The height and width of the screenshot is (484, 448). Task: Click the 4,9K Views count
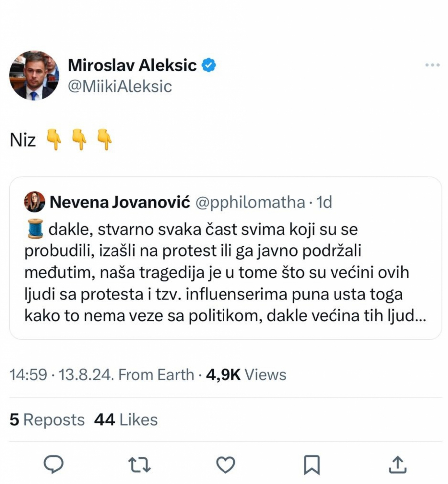[x=245, y=374]
